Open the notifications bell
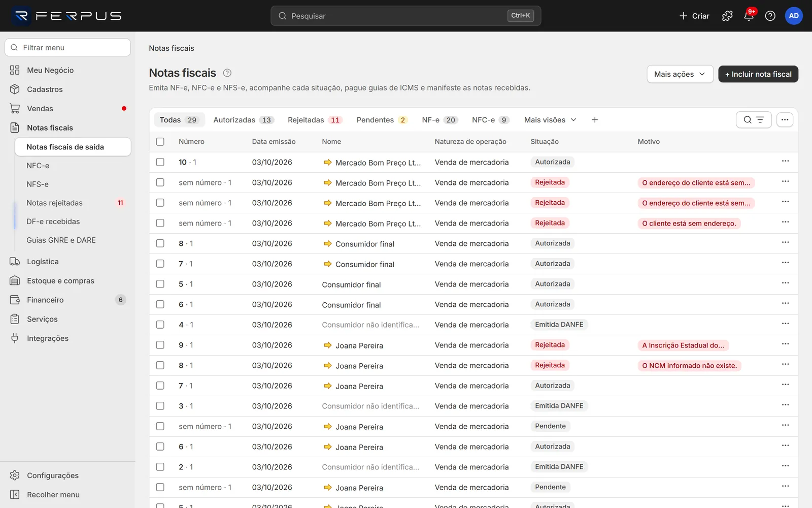The height and width of the screenshot is (508, 812). point(749,16)
